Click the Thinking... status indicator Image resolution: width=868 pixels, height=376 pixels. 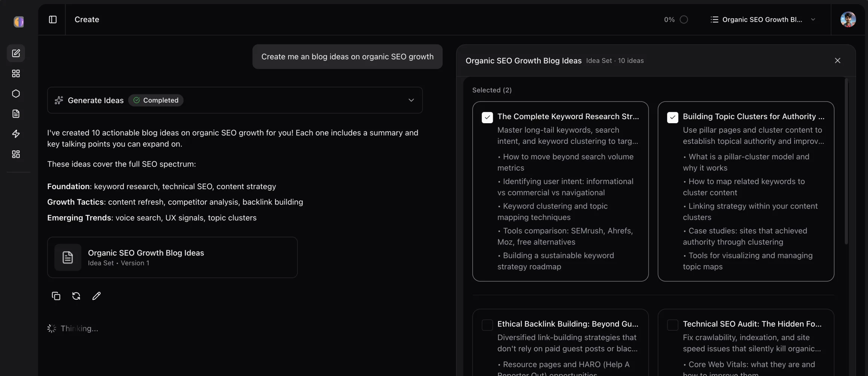coord(73,328)
